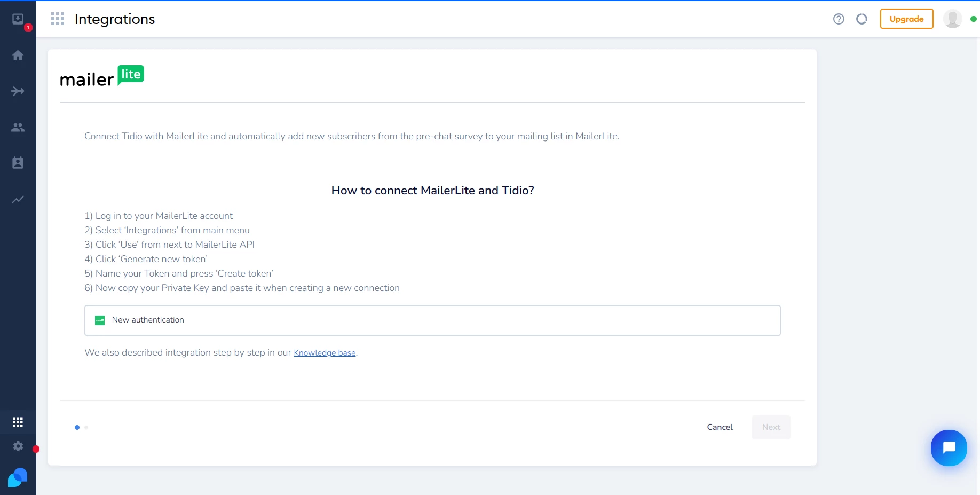Image resolution: width=980 pixels, height=495 pixels.
Task: Open the user avatar profile menu
Action: [x=952, y=19]
